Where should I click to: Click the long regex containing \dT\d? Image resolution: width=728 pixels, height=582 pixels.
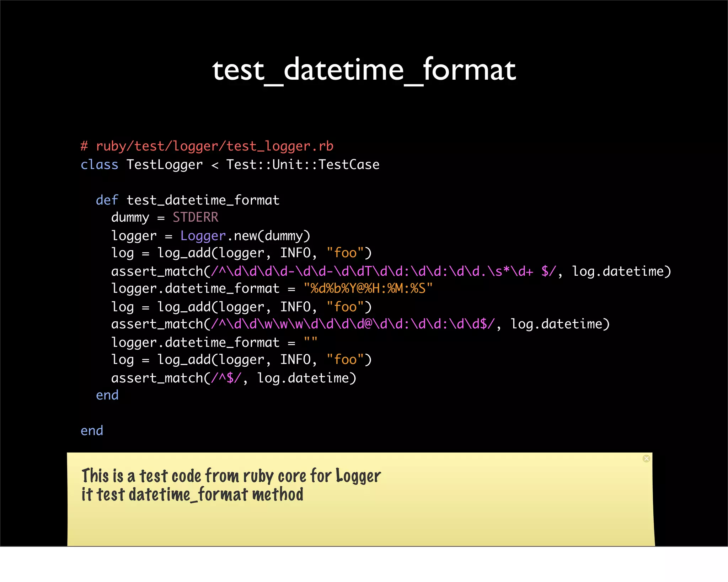click(x=384, y=271)
